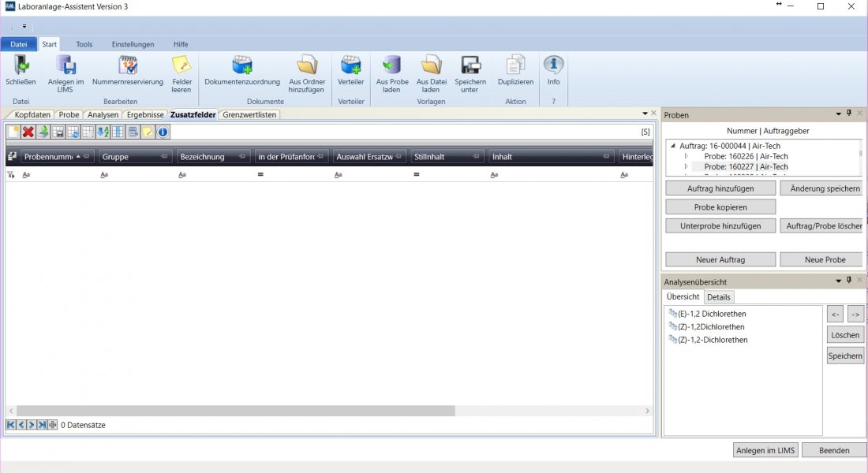This screenshot has height=473, width=868.
Task: Open the Details tab in Analysenübersicht
Action: (719, 297)
